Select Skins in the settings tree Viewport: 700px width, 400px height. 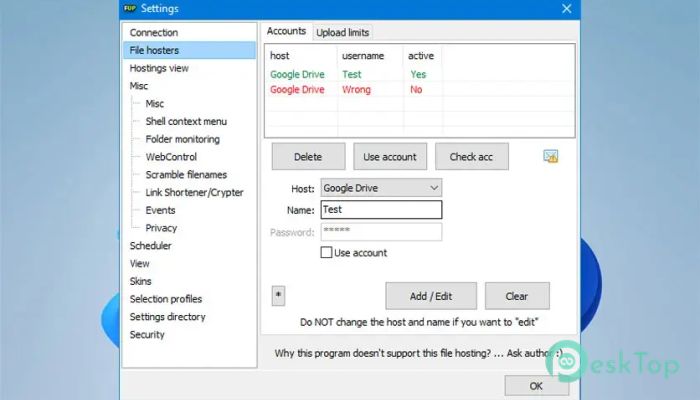[x=141, y=281]
